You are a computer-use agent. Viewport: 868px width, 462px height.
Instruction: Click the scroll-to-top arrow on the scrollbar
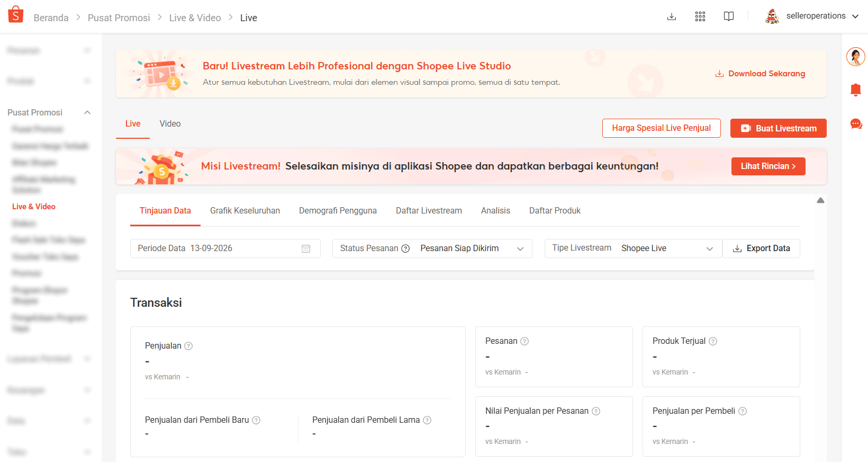[820, 200]
